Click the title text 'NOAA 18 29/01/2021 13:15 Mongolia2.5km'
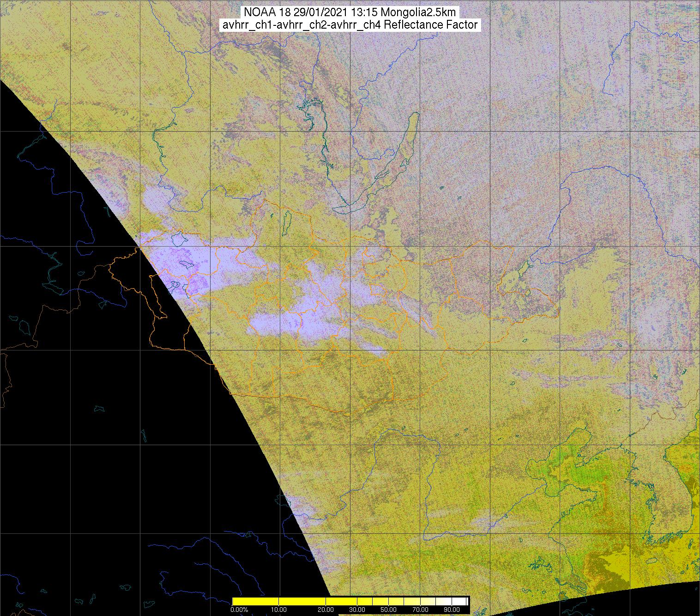The height and width of the screenshot is (616, 700). pos(350,12)
